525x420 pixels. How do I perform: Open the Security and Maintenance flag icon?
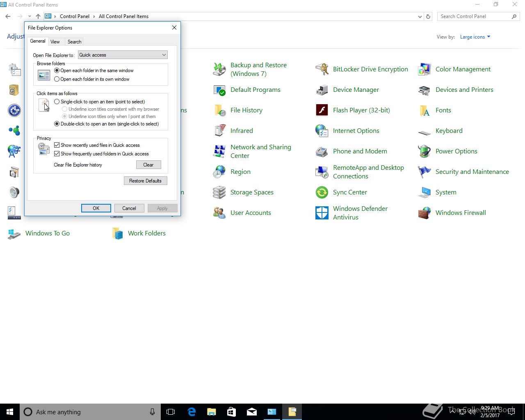click(425, 172)
